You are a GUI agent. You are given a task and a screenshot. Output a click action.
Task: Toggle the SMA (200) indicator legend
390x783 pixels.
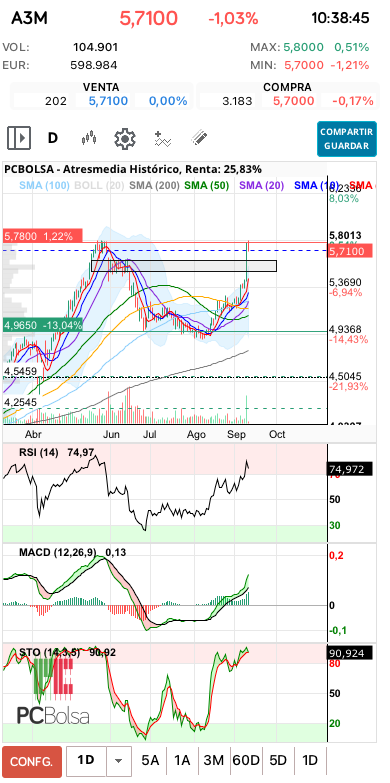[154, 186]
